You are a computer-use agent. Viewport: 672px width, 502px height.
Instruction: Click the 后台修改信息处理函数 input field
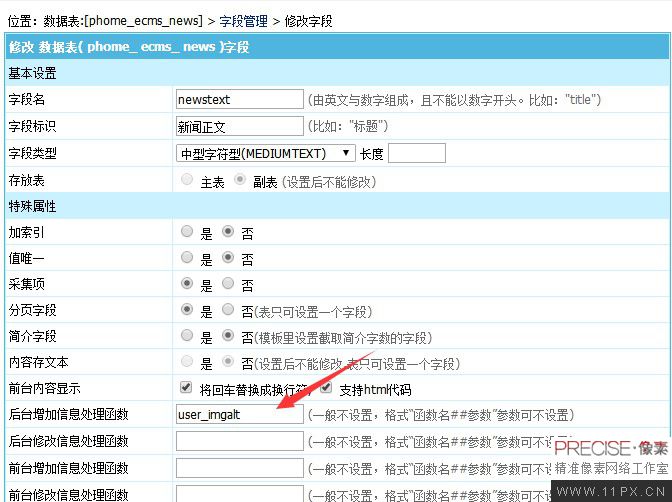click(240, 441)
